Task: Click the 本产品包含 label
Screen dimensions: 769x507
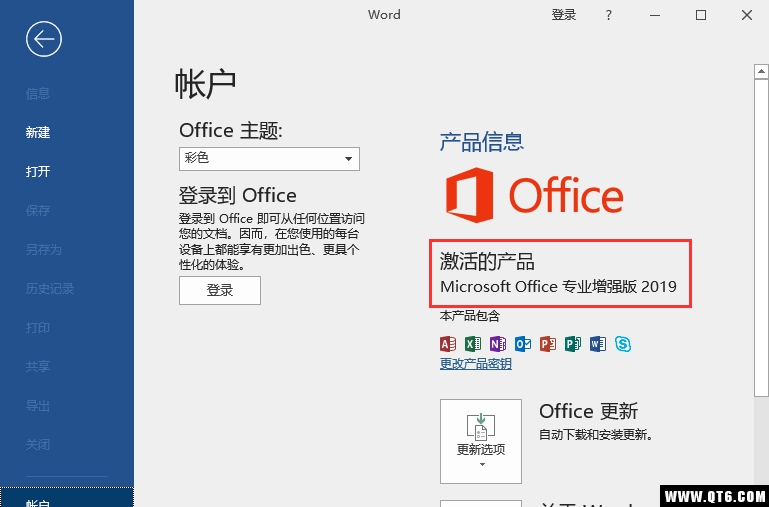Action: coord(470,316)
